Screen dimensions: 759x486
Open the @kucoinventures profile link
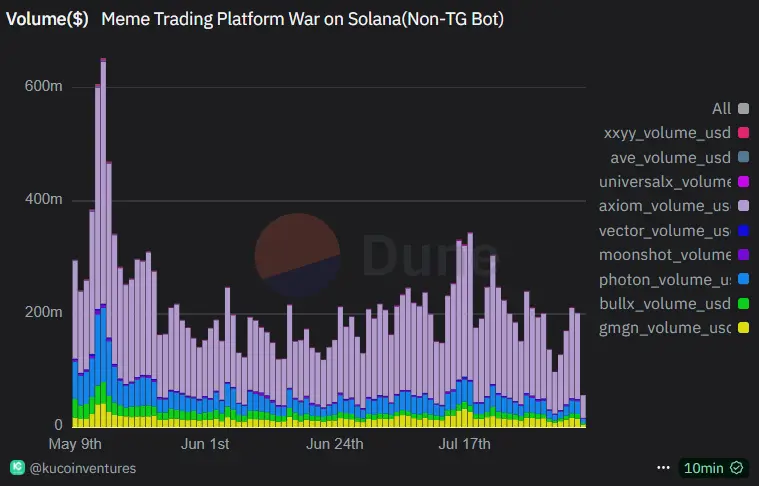(x=83, y=468)
